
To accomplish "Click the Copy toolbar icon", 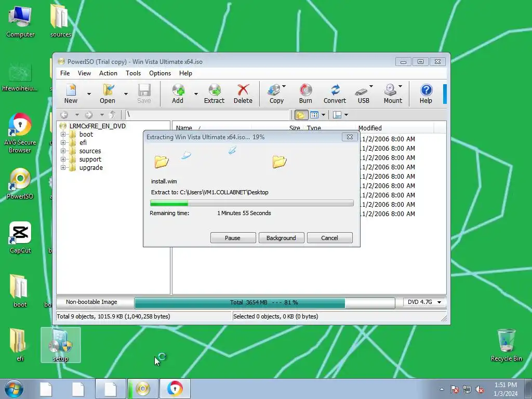I will click(x=275, y=94).
